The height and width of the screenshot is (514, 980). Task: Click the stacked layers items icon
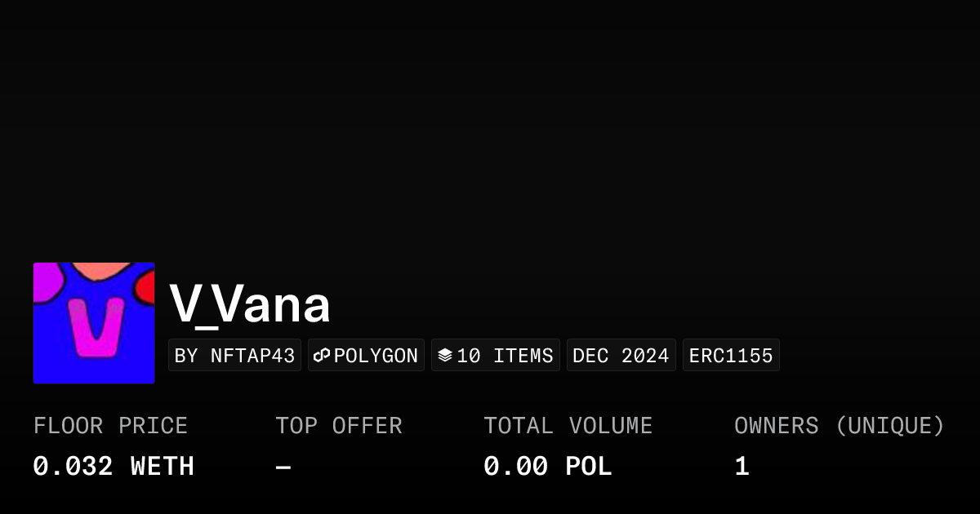pos(445,355)
